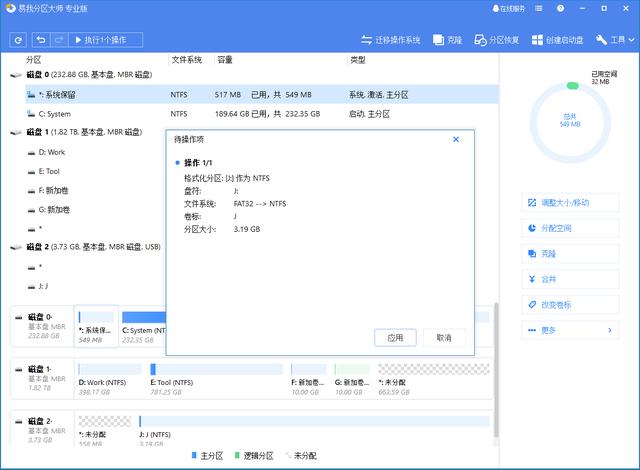Close the 待操作项 dialog
This screenshot has height=470, width=640.
coord(456,140)
